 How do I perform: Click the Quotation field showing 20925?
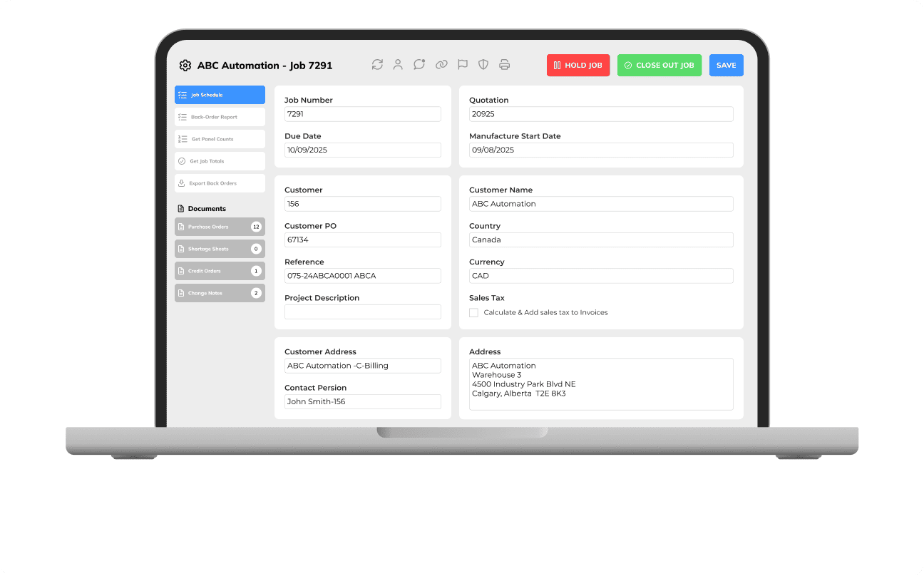pos(601,114)
